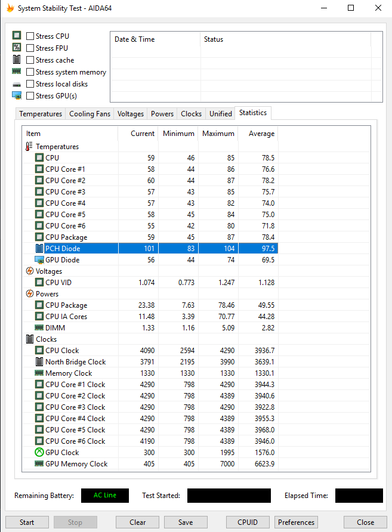Click the CPU VID current value 1.074
This screenshot has width=392, height=532.
pyautogui.click(x=146, y=282)
